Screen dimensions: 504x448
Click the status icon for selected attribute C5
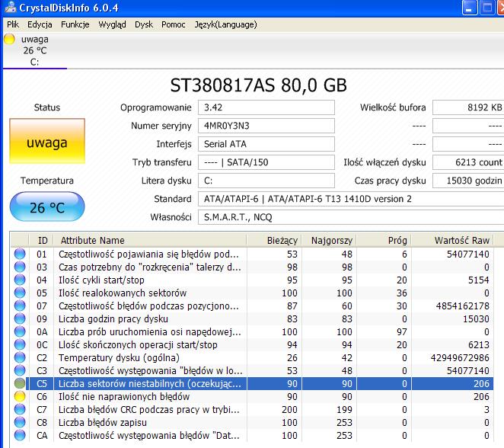tap(20, 383)
